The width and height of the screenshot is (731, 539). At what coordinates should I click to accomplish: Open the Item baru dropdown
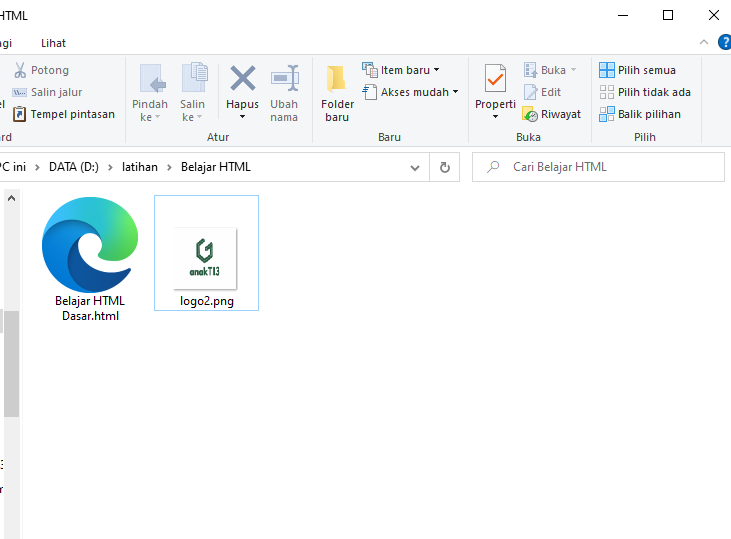401,70
